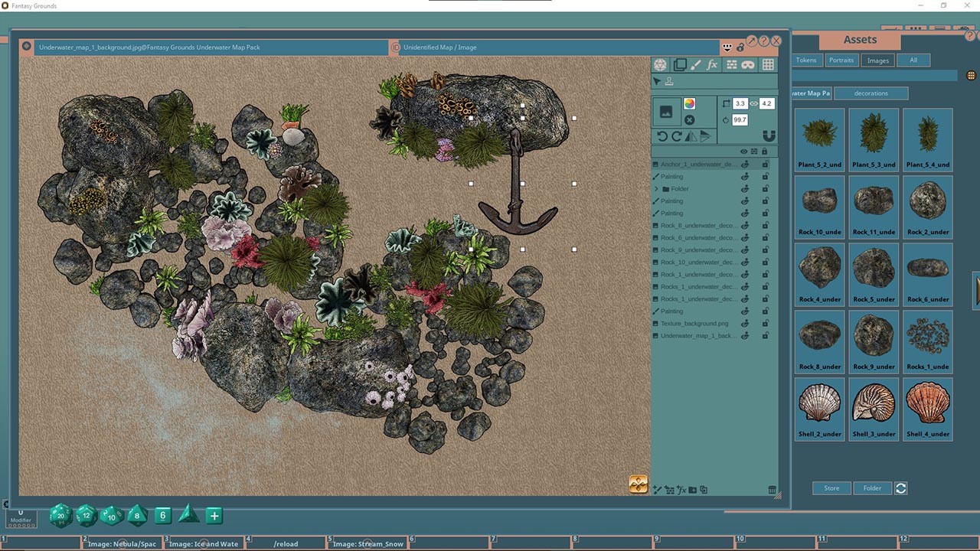Click the /reload hotbar slot
Viewport: 980px width, 551px height.
(x=286, y=543)
